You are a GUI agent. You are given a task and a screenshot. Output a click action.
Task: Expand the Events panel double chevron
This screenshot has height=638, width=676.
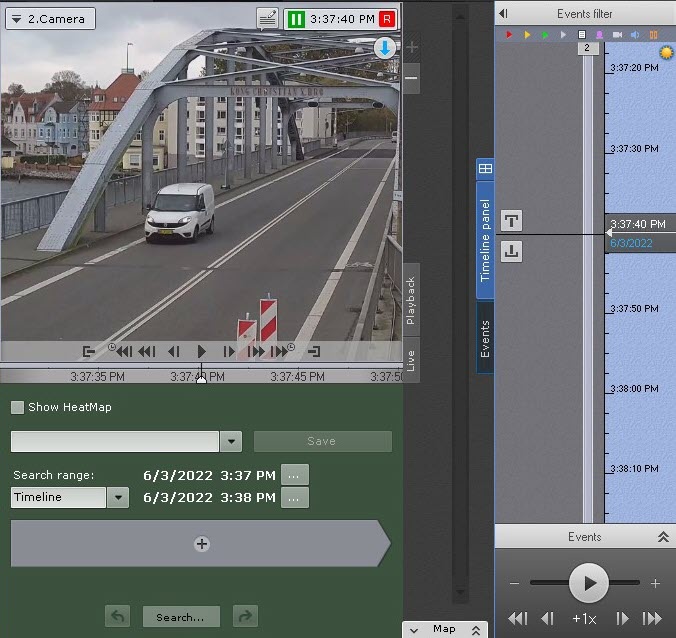pos(662,537)
